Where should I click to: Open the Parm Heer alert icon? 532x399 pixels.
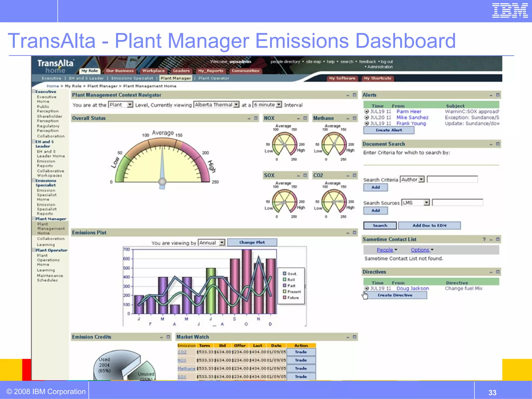tap(367, 111)
